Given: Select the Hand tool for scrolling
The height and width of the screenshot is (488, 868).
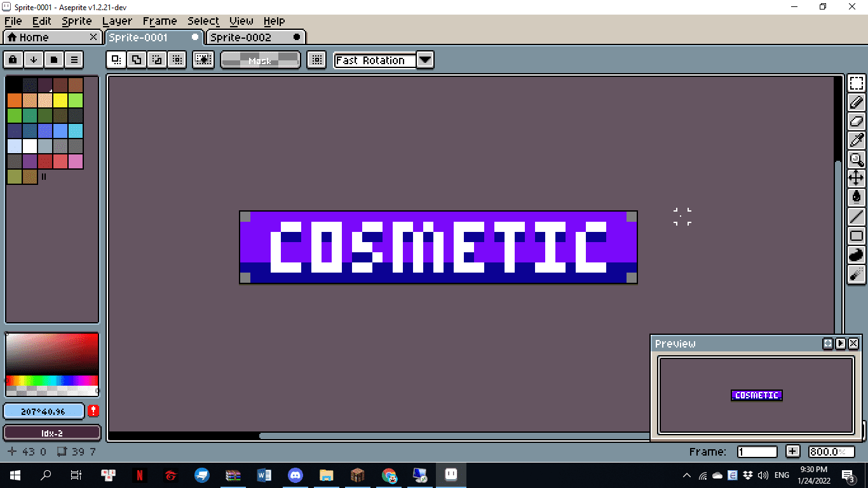Looking at the screenshot, I should [857, 178].
